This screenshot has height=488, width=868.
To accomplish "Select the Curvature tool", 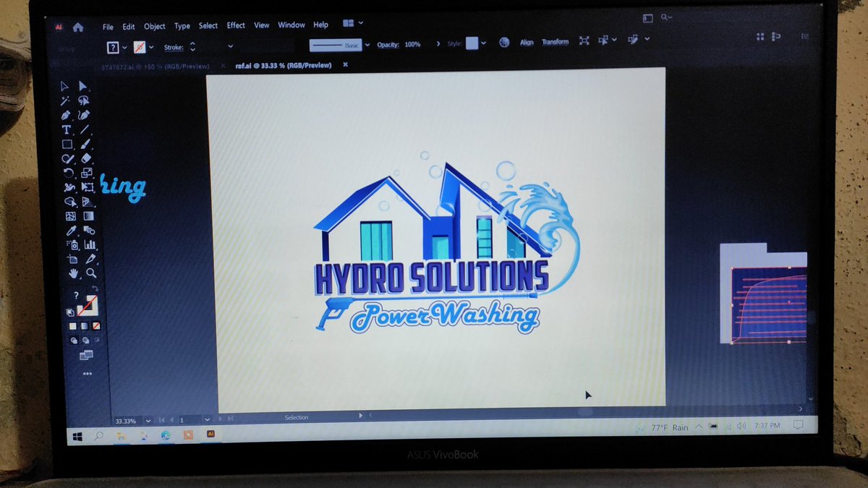I will tap(84, 115).
